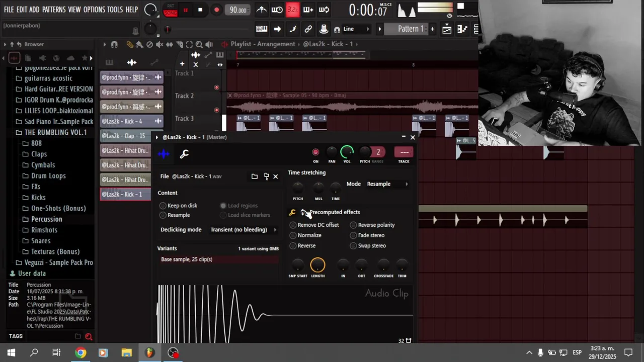Select the playlist slip tool
Image resolution: width=644 pixels, height=362 pixels.
pyautogui.click(x=170, y=44)
